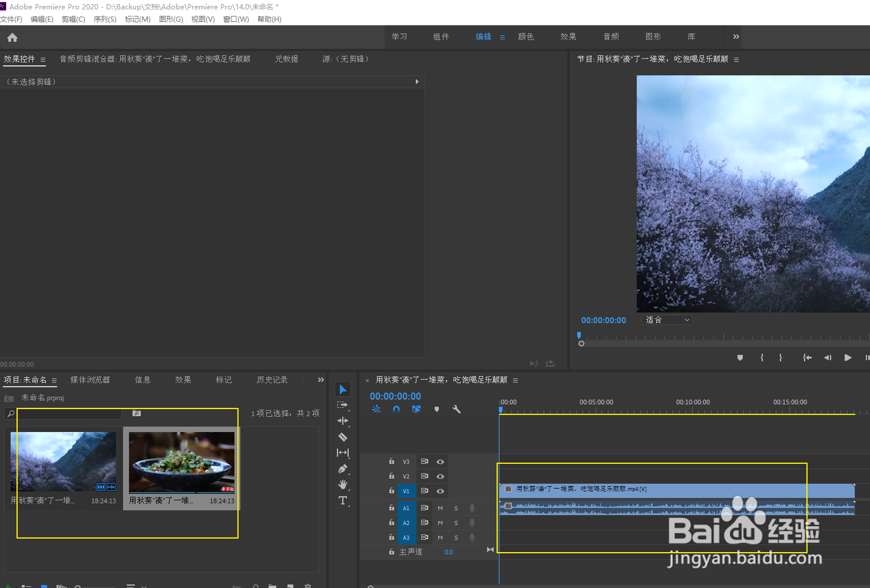
Task: Click the program monitor zoom scroll handle
Action: 581,344
